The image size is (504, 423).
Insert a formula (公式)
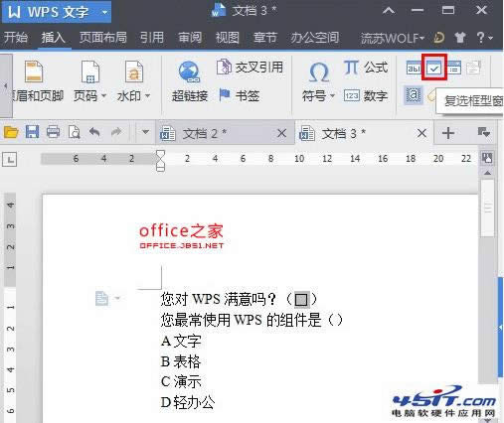coord(366,68)
